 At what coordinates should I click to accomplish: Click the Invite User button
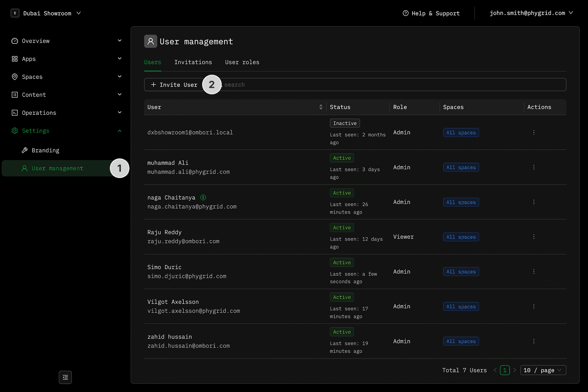coord(174,85)
